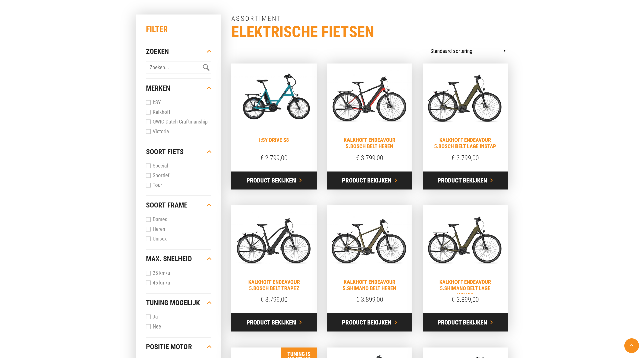Click the search magnifier icon
Image resolution: width=644 pixels, height=358 pixels.
pos(206,67)
